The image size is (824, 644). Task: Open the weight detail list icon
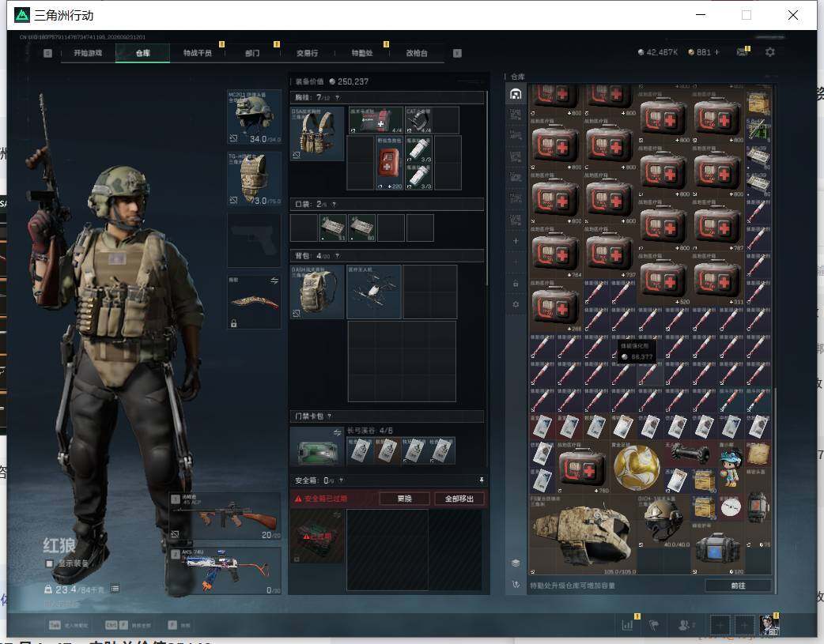(115, 589)
